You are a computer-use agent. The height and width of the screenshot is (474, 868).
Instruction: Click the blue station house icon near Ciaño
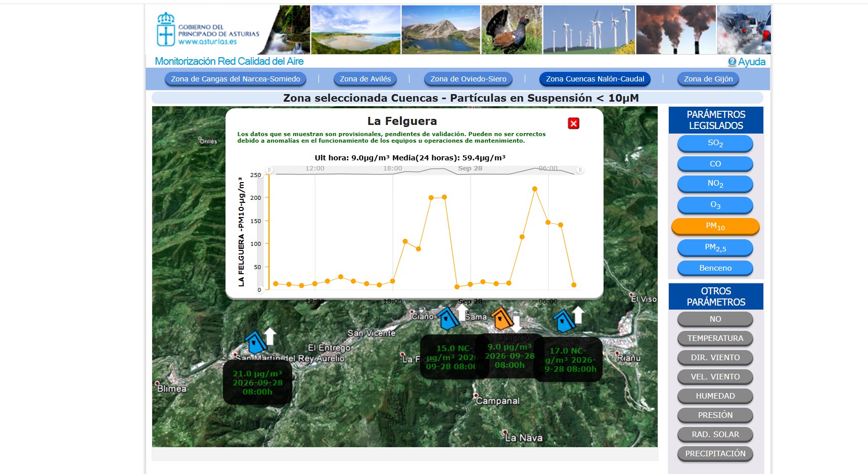pyautogui.click(x=448, y=319)
